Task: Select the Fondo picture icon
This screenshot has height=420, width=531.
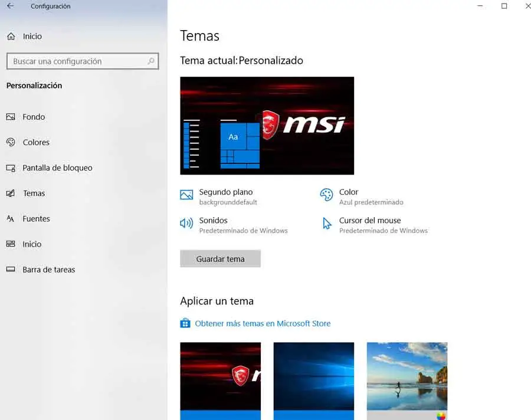Action: 11,117
